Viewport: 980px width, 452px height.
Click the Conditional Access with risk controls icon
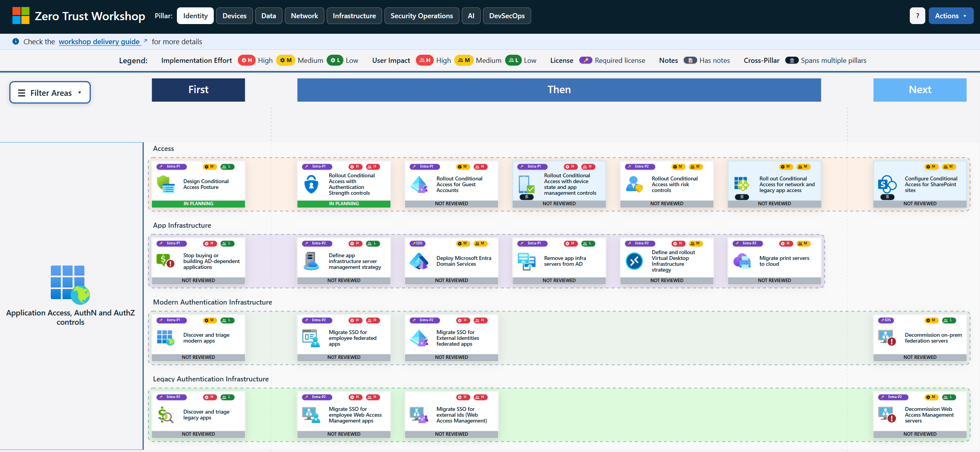click(x=634, y=184)
